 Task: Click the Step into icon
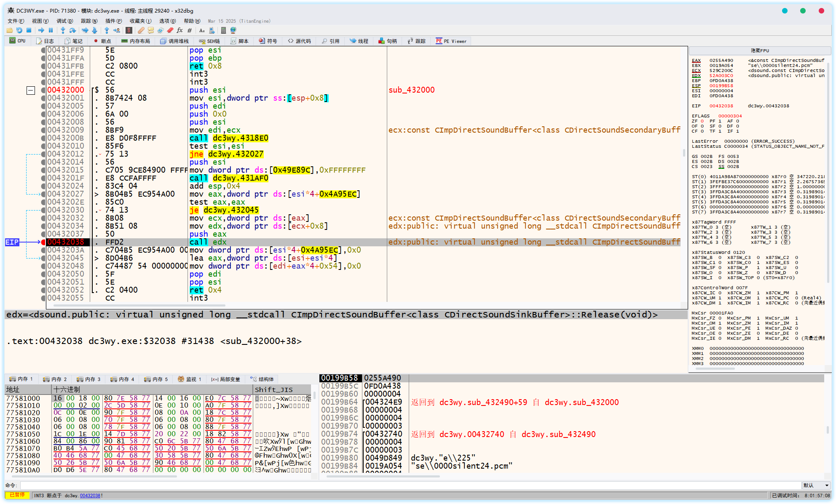pos(63,30)
